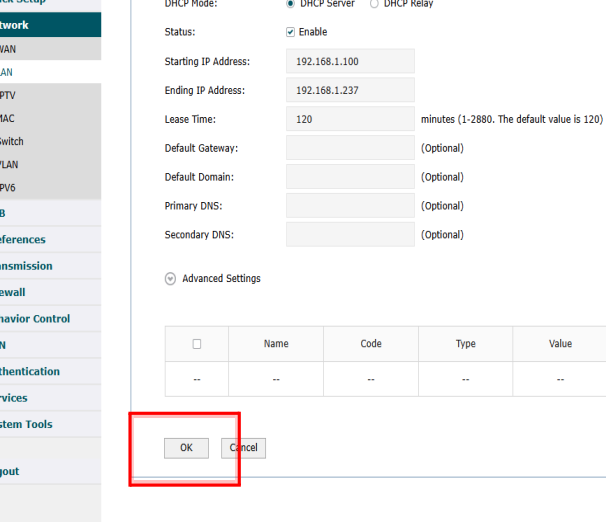Click the Name column header
The height and width of the screenshot is (522, 606).
click(x=276, y=344)
